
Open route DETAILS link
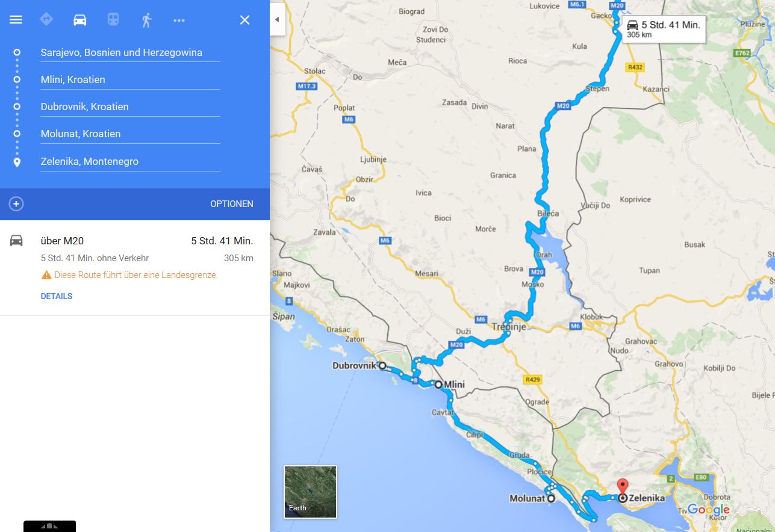(x=57, y=296)
